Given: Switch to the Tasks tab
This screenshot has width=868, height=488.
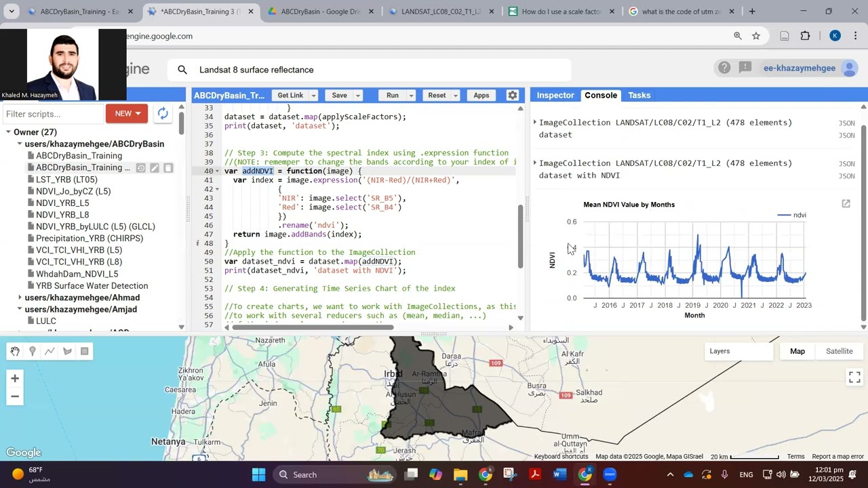Looking at the screenshot, I should tap(639, 96).
